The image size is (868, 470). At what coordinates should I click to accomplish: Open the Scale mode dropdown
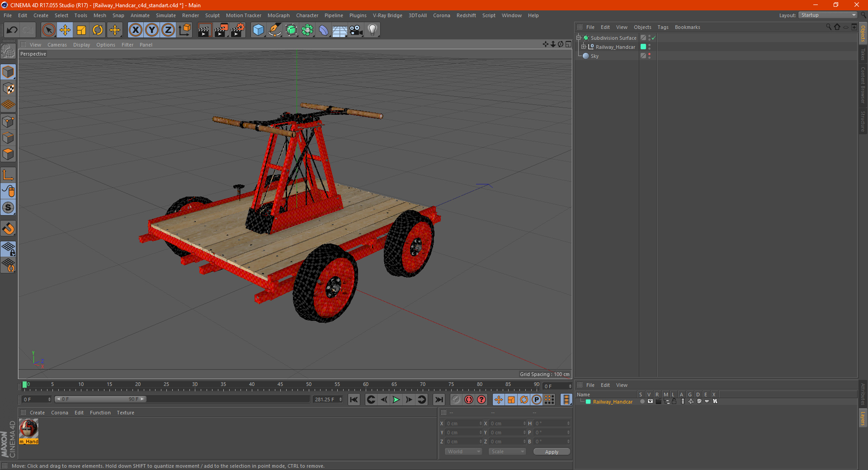[x=507, y=451]
